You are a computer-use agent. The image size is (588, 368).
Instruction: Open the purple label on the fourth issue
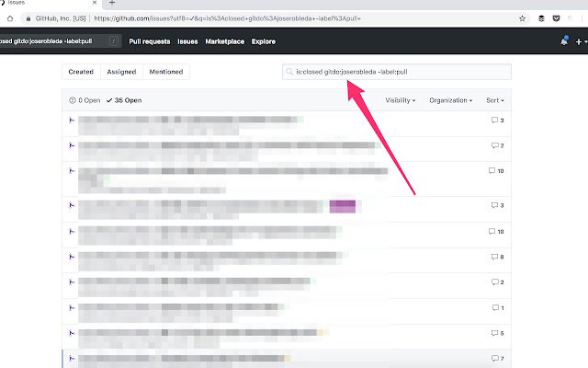click(x=343, y=206)
